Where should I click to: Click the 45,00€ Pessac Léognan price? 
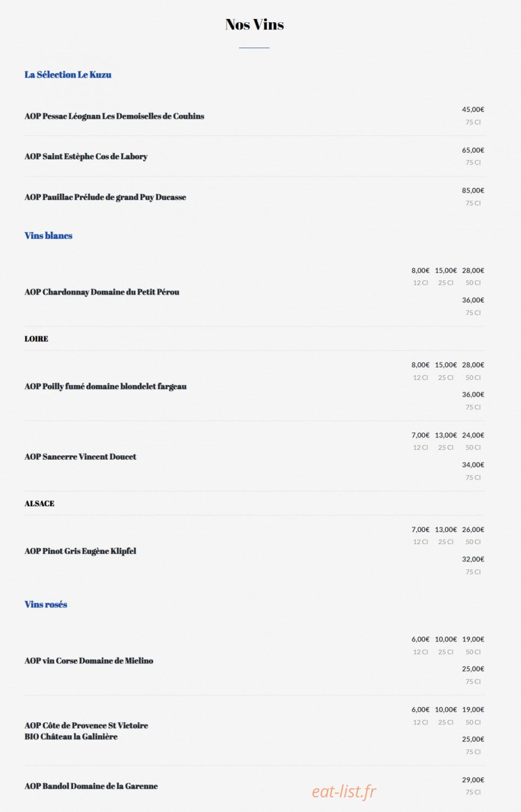pos(473,109)
